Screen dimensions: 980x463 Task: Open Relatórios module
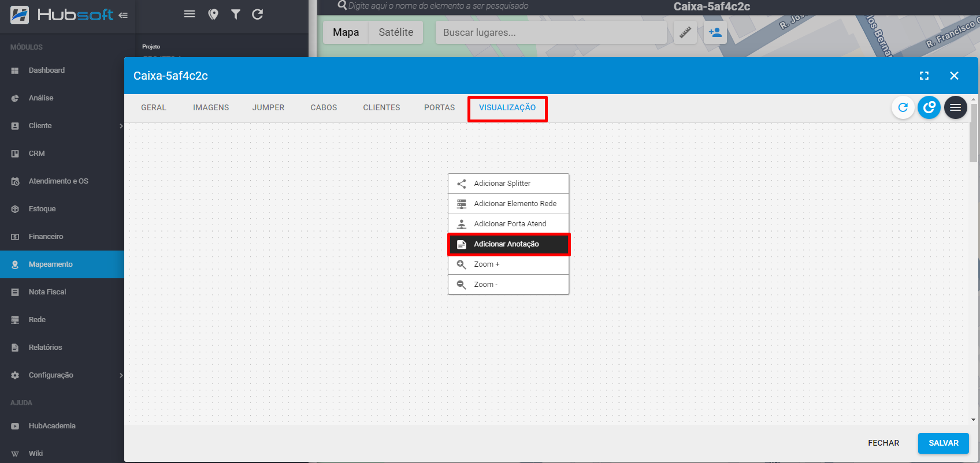(62, 348)
